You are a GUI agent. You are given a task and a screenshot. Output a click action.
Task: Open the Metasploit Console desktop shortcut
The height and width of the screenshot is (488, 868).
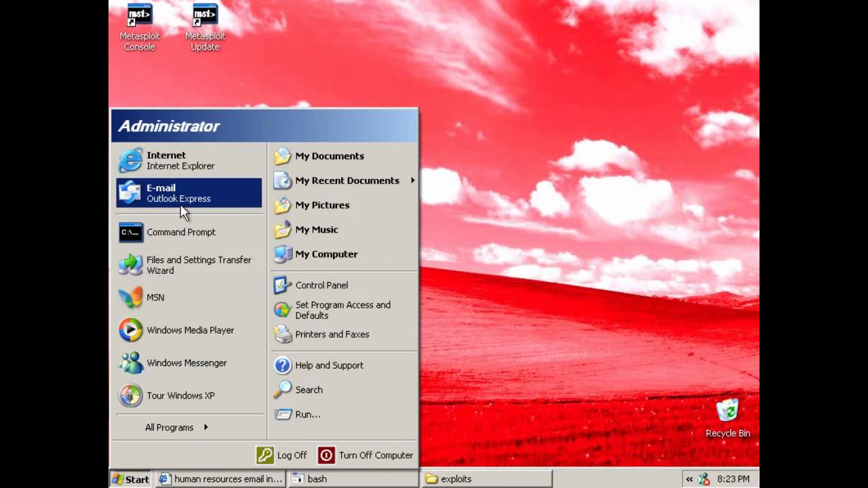point(139,27)
